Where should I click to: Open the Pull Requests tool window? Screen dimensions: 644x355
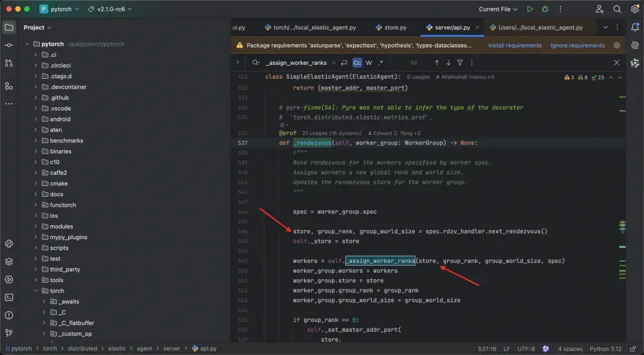[9, 63]
